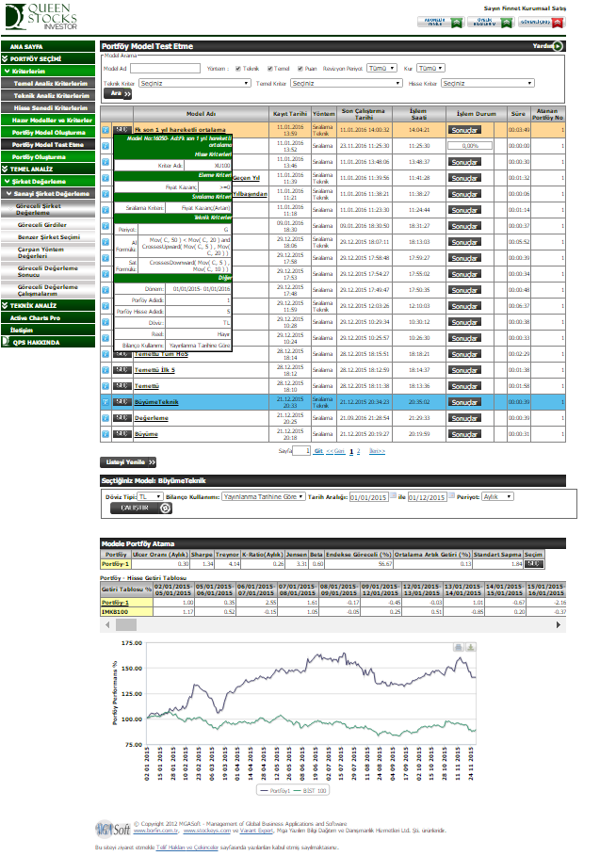Open the Teknik Kriter dropdown
Image resolution: width=616 pixels, height=856 pixels.
(x=194, y=84)
